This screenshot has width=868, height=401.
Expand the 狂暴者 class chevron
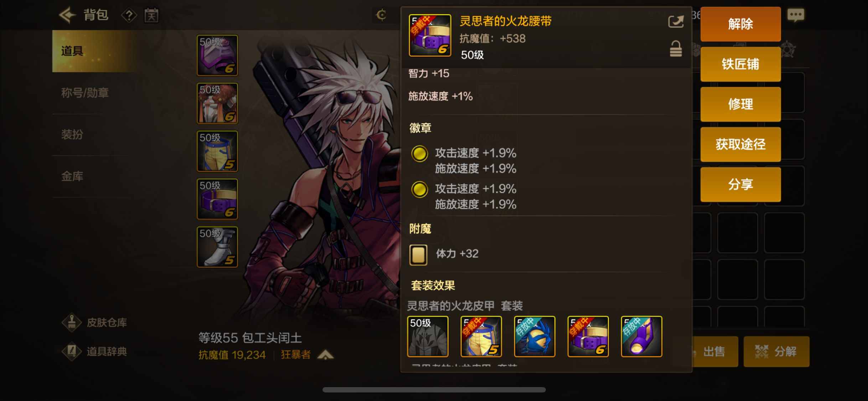325,355
